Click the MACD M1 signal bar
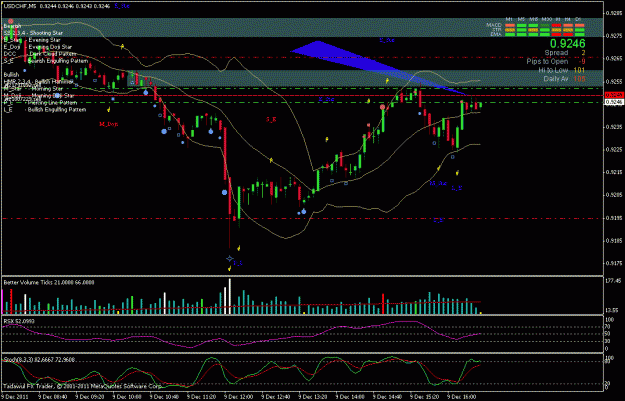625x401 pixels. click(510, 26)
